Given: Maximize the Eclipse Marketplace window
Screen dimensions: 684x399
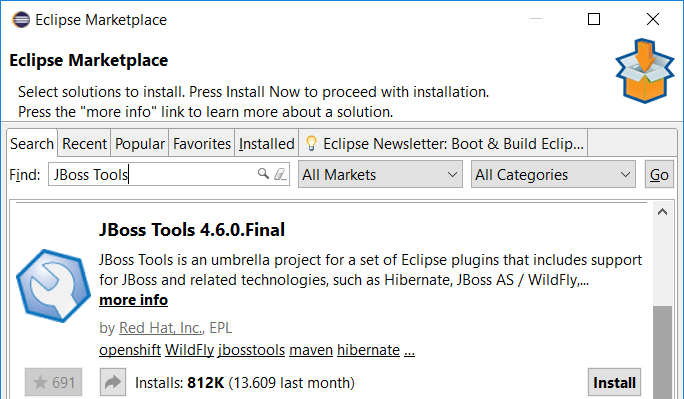Looking at the screenshot, I should (594, 19).
